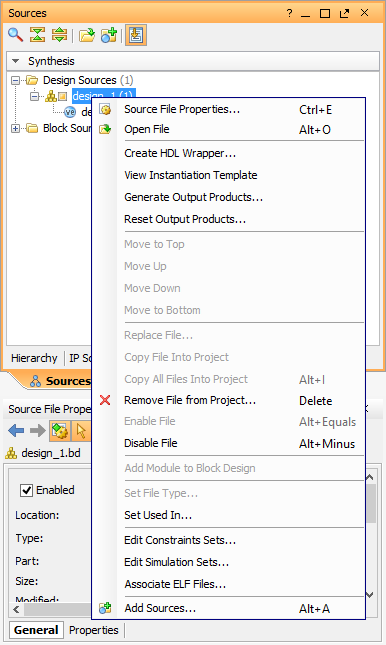The width and height of the screenshot is (386, 645).
Task: Select Edit Constraints Sets...
Action: 228,540
